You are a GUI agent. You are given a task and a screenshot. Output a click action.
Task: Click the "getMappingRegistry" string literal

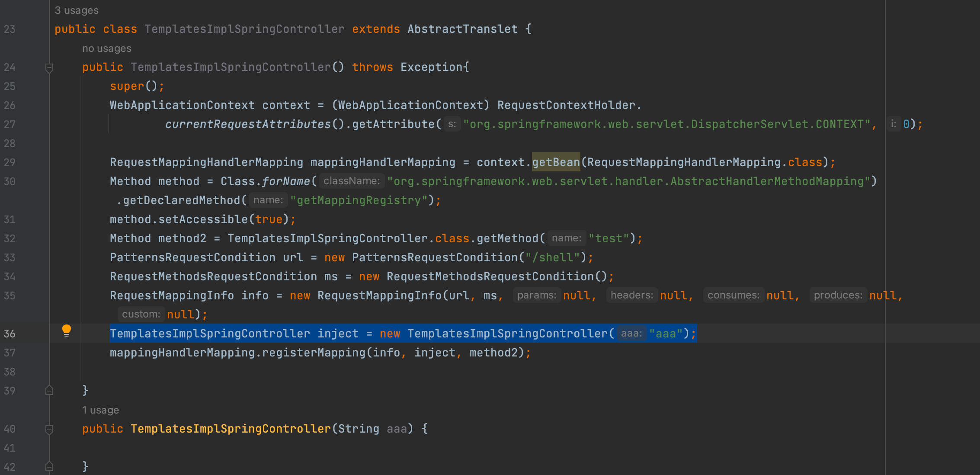(359, 200)
